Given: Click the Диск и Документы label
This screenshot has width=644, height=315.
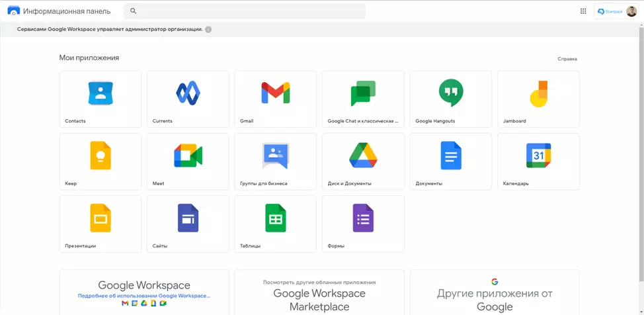Looking at the screenshot, I should tap(350, 183).
